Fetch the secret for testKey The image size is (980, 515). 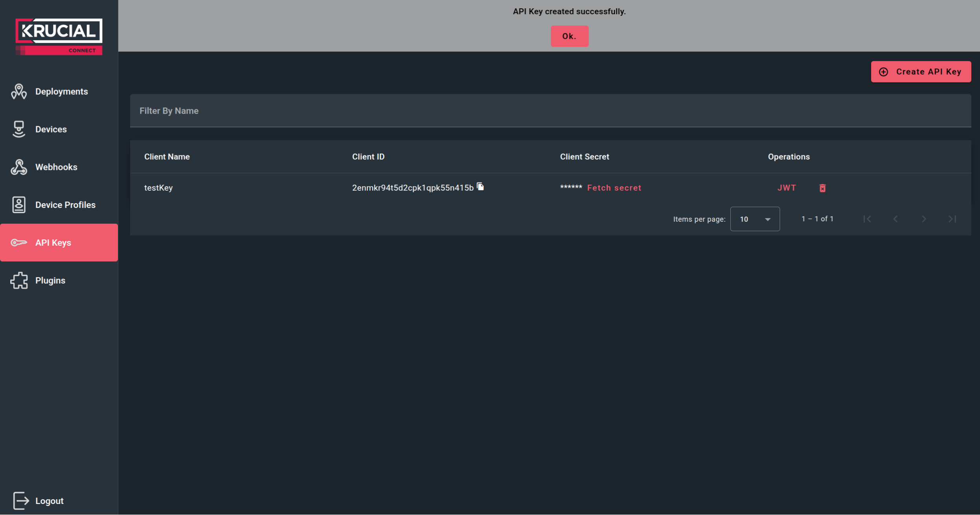[614, 188]
